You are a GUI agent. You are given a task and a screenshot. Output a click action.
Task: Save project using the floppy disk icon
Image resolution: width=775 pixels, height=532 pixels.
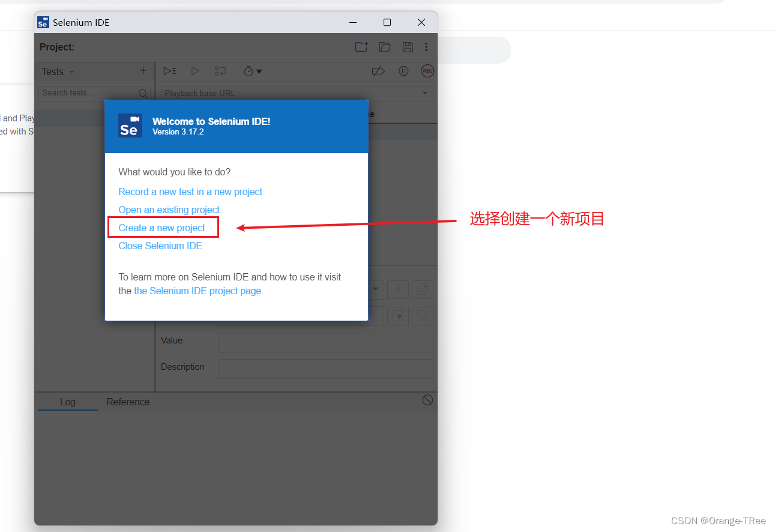point(408,47)
